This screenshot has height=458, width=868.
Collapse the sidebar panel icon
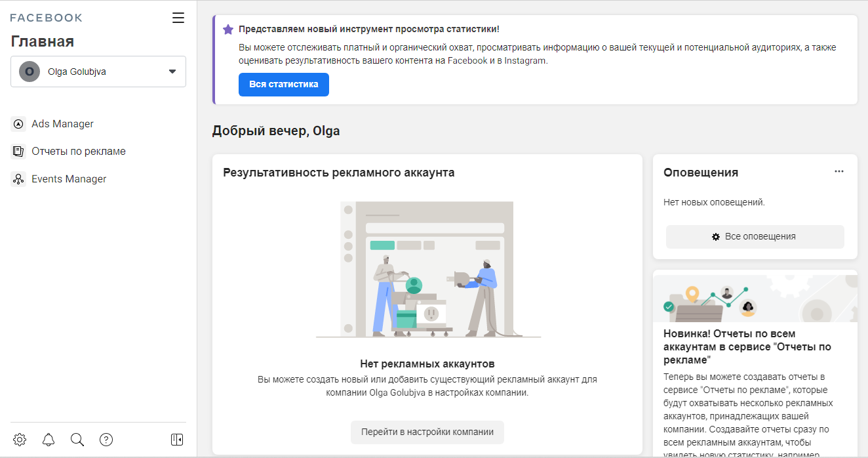click(177, 440)
